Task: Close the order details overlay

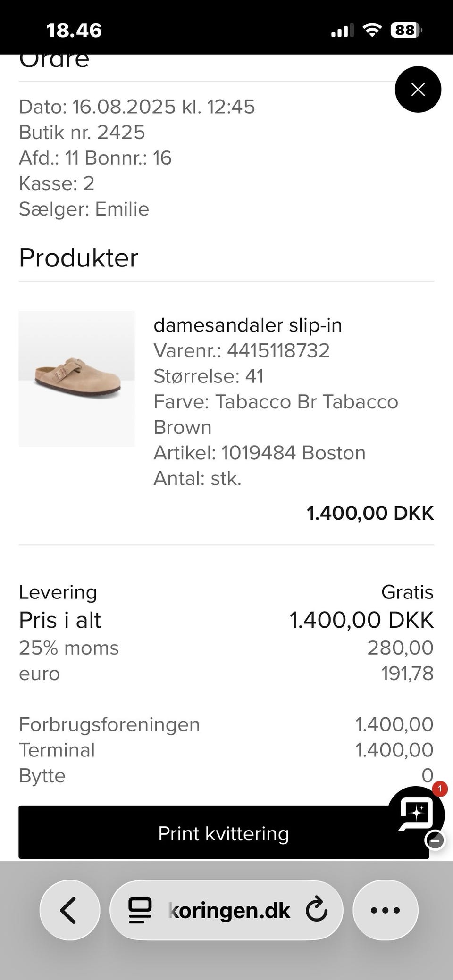Action: pos(418,89)
